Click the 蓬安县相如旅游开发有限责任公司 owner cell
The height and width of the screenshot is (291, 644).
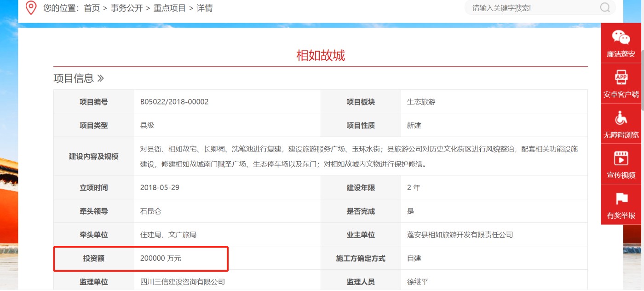coord(460,235)
